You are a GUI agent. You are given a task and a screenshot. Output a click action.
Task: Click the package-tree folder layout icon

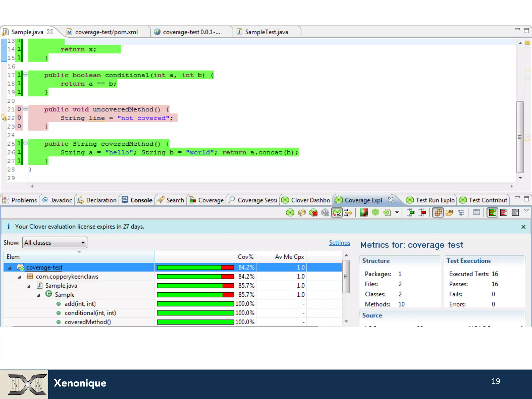pyautogui.click(x=449, y=213)
